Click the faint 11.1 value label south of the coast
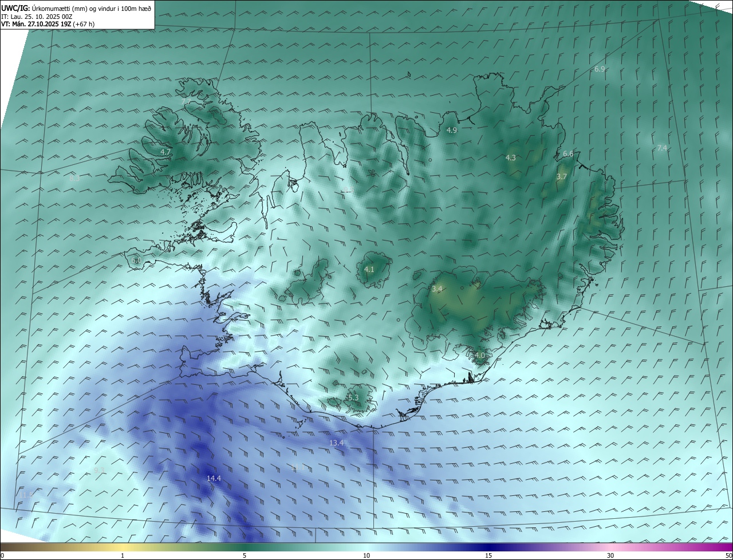This screenshot has height=560, width=733. coord(298,468)
